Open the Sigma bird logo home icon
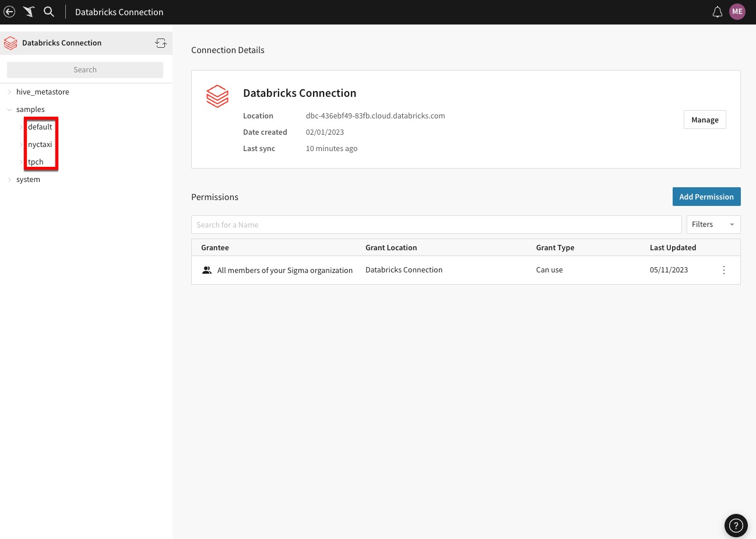Viewport: 756px width, 539px height. point(29,12)
